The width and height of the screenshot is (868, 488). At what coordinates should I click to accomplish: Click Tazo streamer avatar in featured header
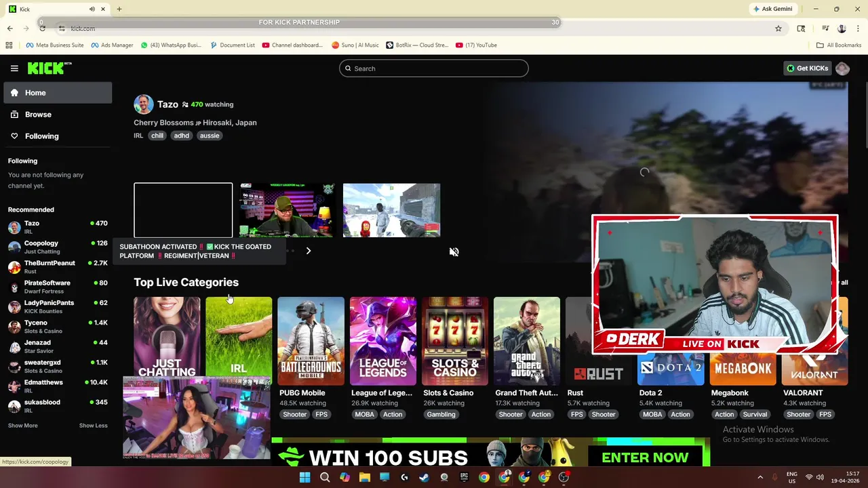coord(144,104)
